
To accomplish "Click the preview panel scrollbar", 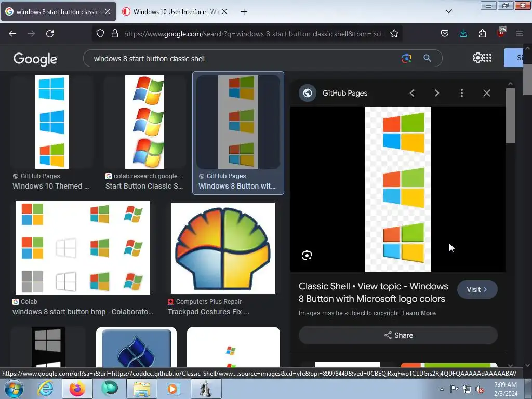I will point(510,116).
